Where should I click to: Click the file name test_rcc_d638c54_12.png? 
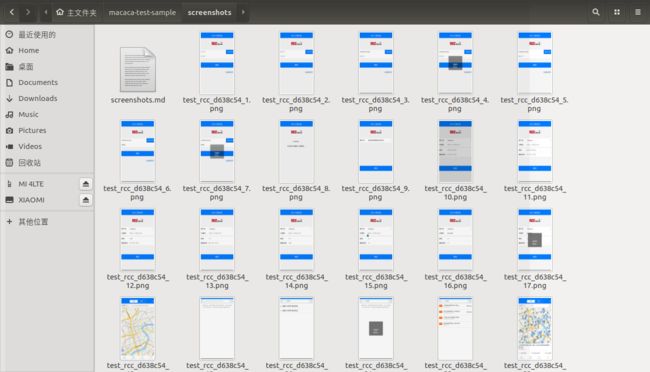coord(138,281)
